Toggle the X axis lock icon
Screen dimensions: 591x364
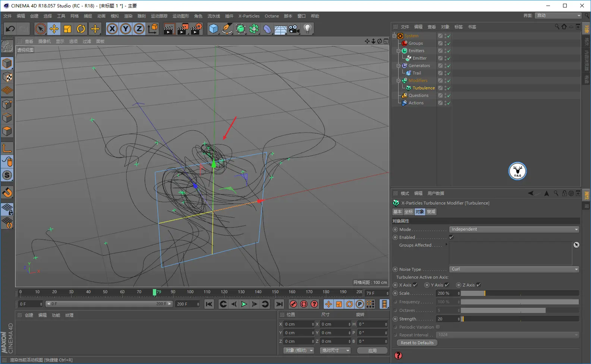click(x=112, y=29)
